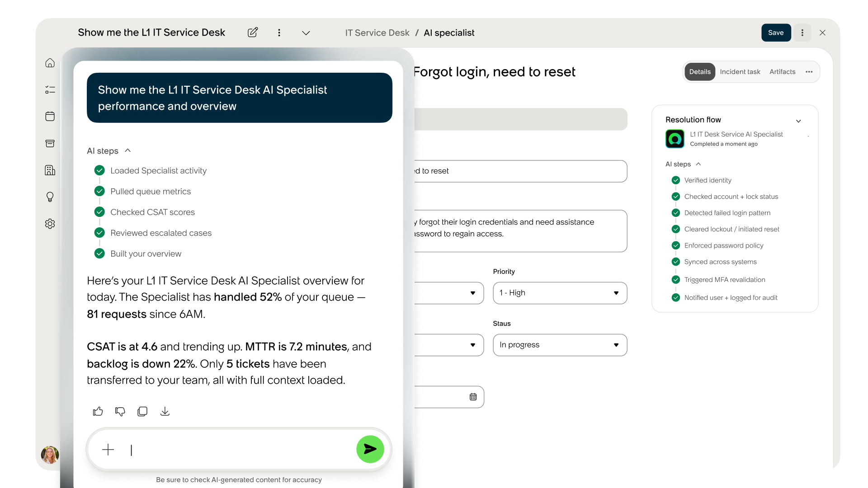The height and width of the screenshot is (488, 868).
Task: Switch to the Incident task tab
Action: (x=740, y=72)
